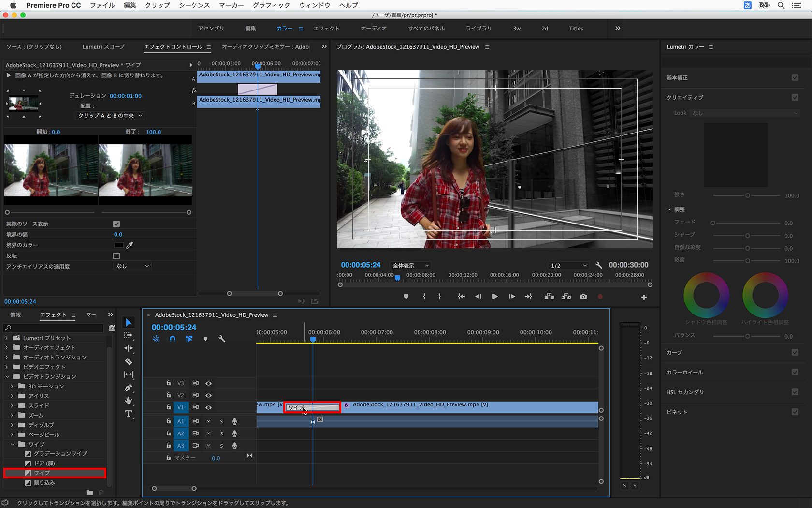
Task: Switch to the オーディオ workspace tab
Action: pos(373,29)
